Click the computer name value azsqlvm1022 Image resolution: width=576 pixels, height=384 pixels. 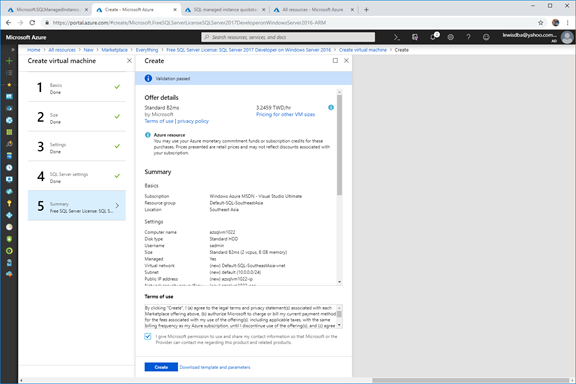click(x=222, y=232)
